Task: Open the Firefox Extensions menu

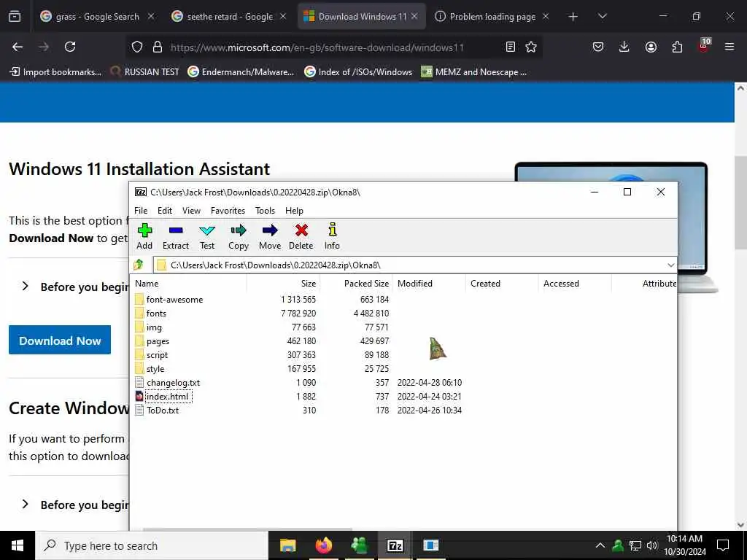Action: click(x=677, y=47)
